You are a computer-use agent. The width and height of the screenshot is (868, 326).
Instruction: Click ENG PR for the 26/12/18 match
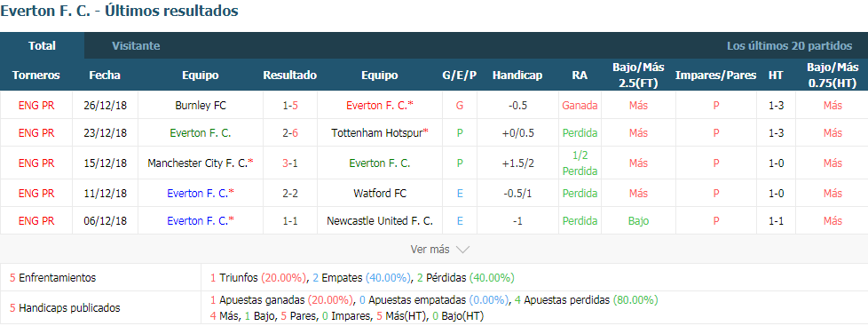click(36, 106)
